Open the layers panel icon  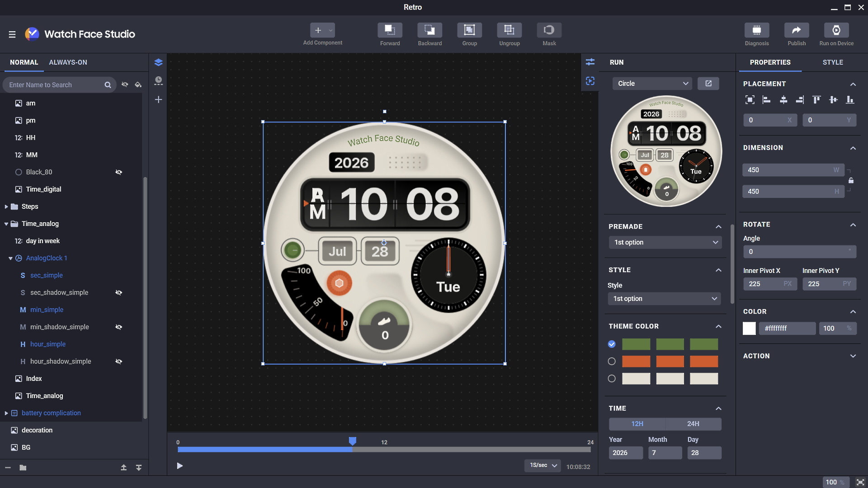point(158,62)
